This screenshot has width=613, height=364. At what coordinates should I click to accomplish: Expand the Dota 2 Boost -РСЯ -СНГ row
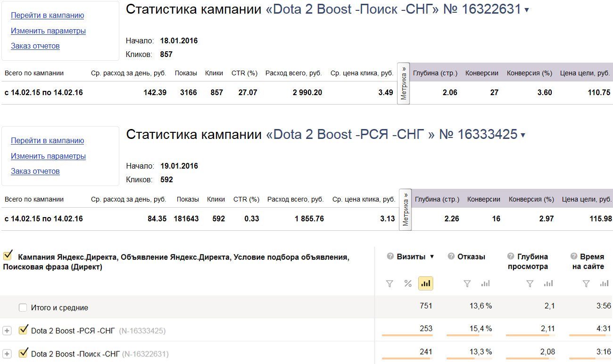point(7,331)
